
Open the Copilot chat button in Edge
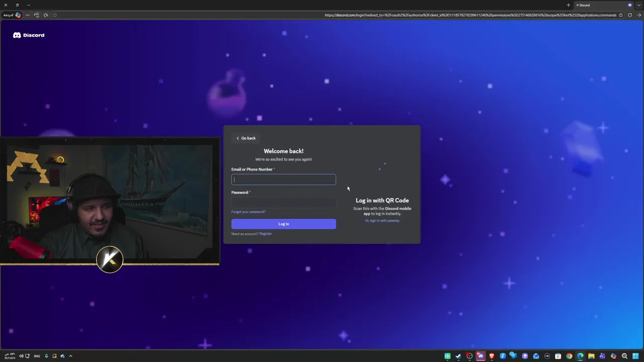point(12,15)
